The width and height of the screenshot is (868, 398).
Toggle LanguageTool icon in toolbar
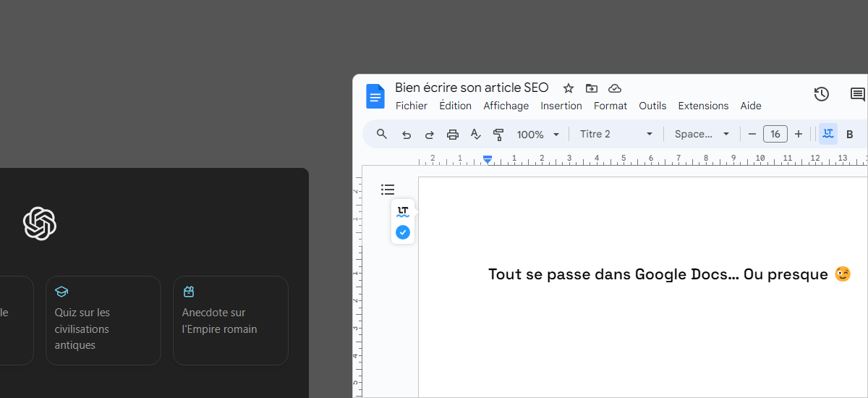click(x=828, y=134)
